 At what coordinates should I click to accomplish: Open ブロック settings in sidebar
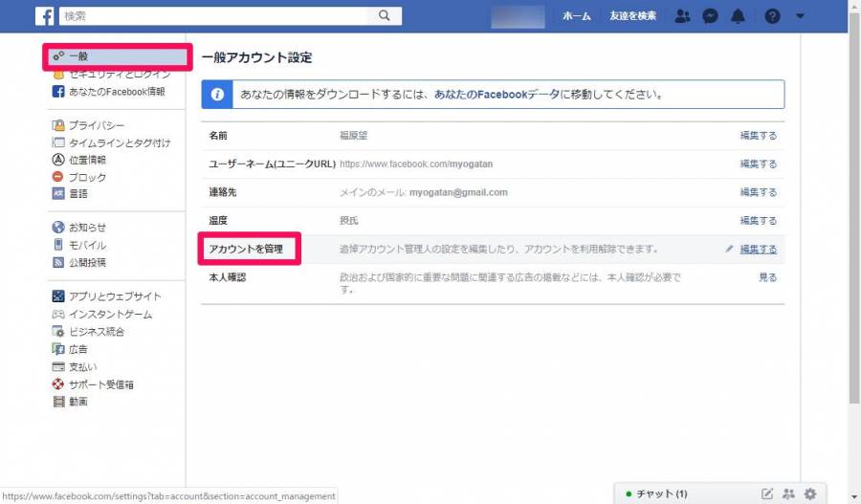pyautogui.click(x=87, y=177)
